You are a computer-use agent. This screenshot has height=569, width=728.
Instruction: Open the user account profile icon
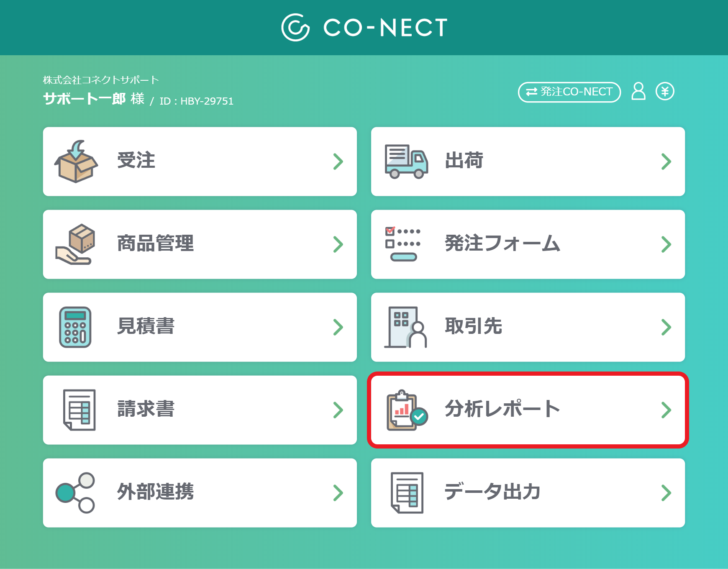tap(638, 91)
